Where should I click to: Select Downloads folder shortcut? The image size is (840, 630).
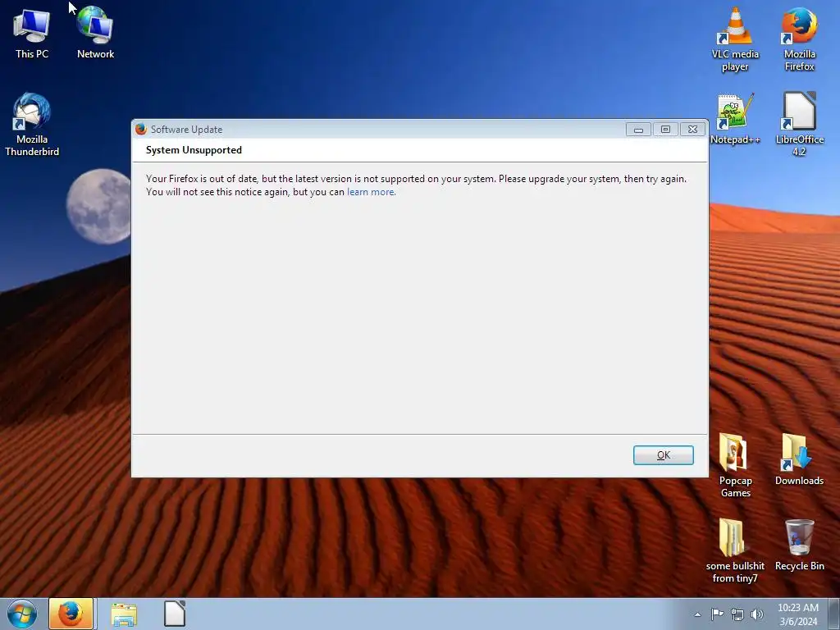click(799, 459)
